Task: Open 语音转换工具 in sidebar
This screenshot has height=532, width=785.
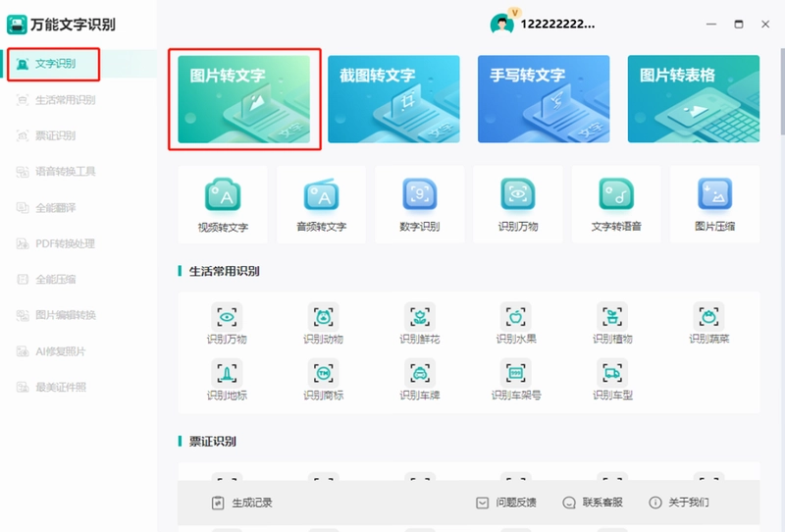Action: (56, 172)
